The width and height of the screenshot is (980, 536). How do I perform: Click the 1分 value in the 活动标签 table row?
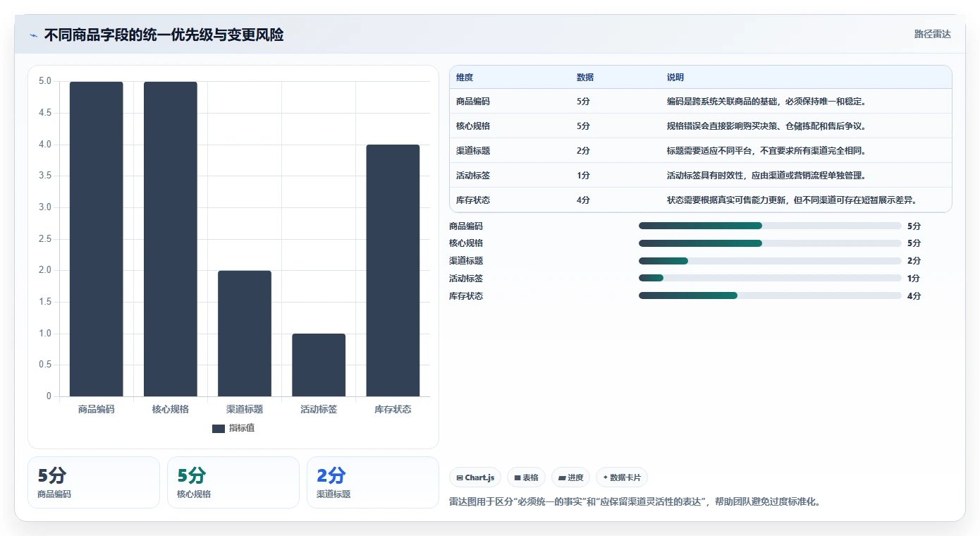[x=583, y=176]
